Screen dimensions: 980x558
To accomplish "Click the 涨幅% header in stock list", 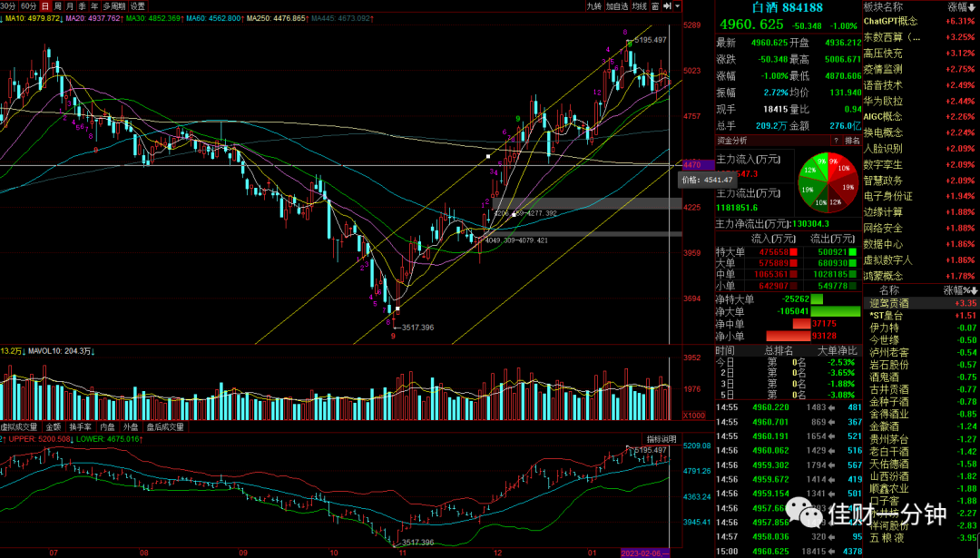I will click(961, 290).
